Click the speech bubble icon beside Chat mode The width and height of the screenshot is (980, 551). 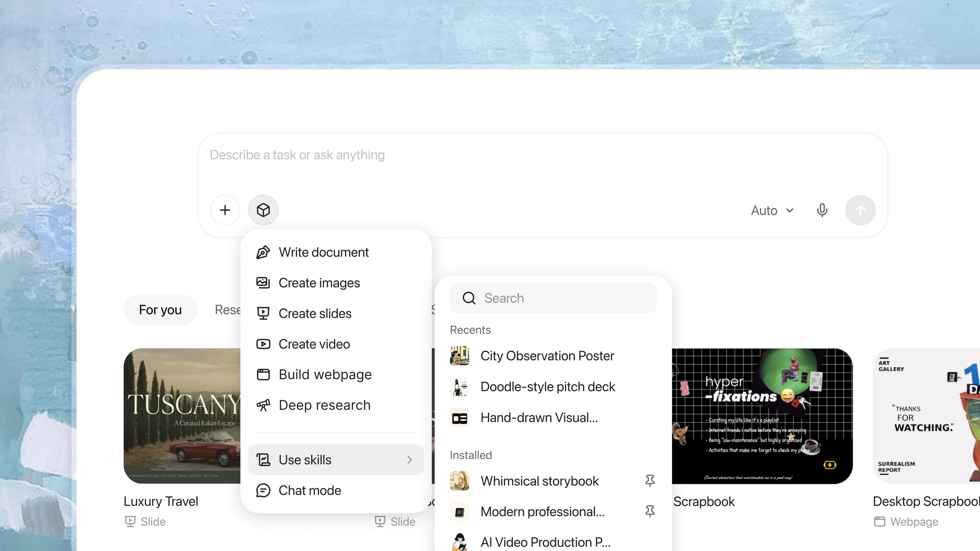click(x=263, y=491)
